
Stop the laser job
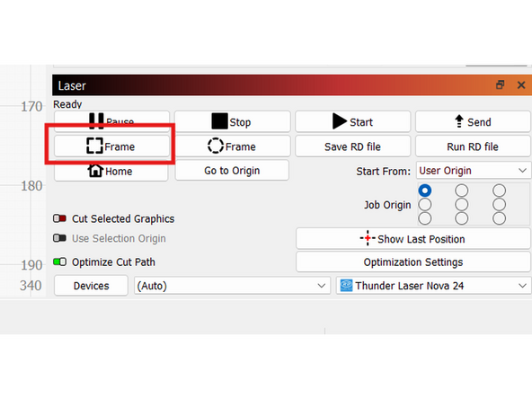click(233, 121)
